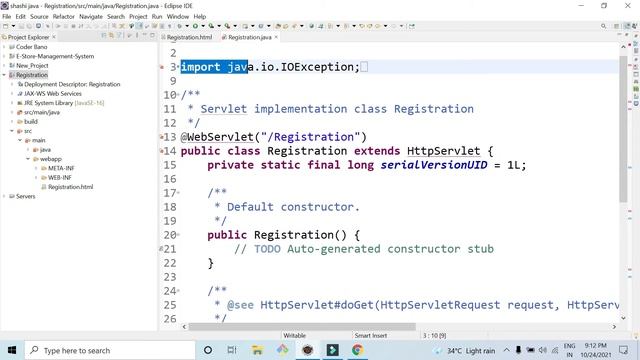Open File Explorer from the taskbar
The width and height of the screenshot is (640, 360).
tap(257, 350)
